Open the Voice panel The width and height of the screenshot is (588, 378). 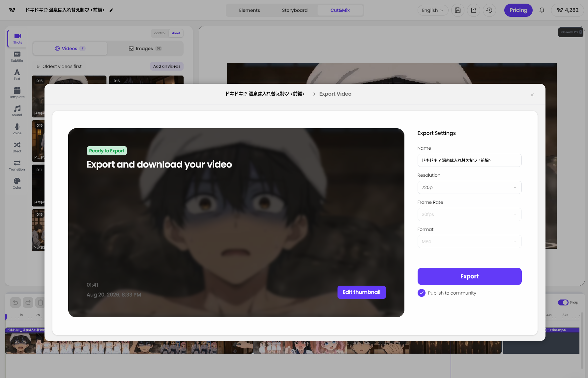(x=17, y=129)
